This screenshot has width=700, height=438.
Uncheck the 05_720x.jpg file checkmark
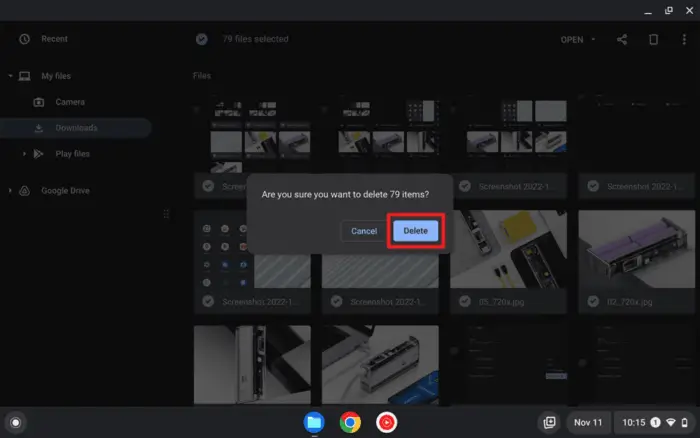pyautogui.click(x=465, y=301)
